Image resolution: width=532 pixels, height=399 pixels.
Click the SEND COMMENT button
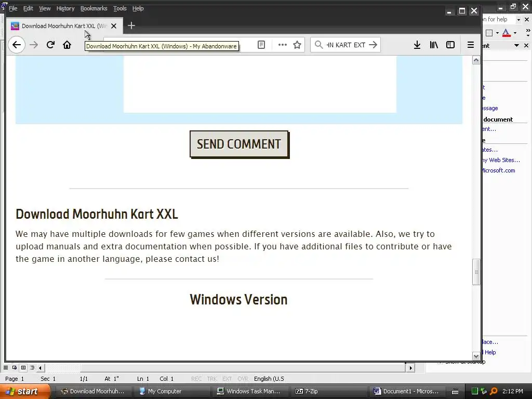(239, 144)
